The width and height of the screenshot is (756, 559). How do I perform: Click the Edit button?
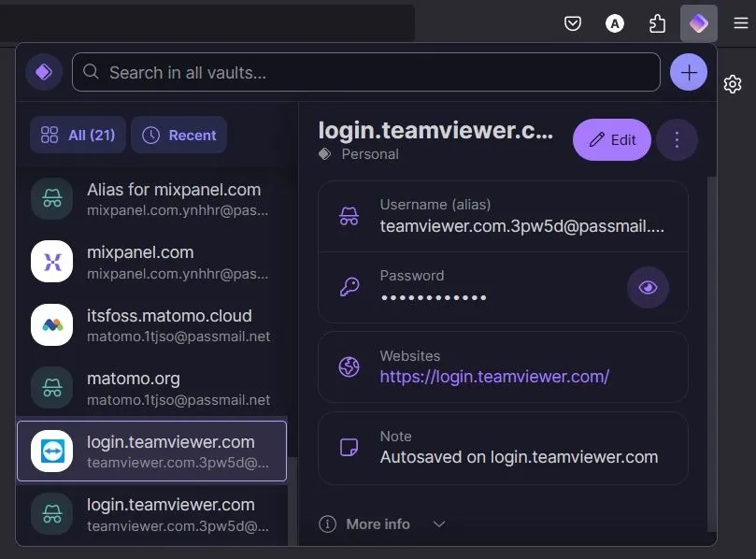pyautogui.click(x=611, y=140)
